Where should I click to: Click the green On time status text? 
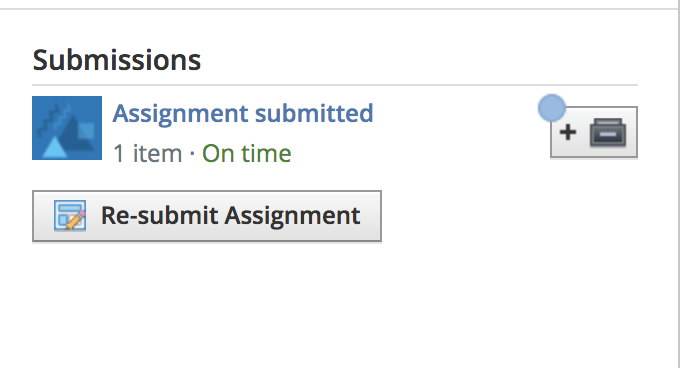[x=247, y=153]
